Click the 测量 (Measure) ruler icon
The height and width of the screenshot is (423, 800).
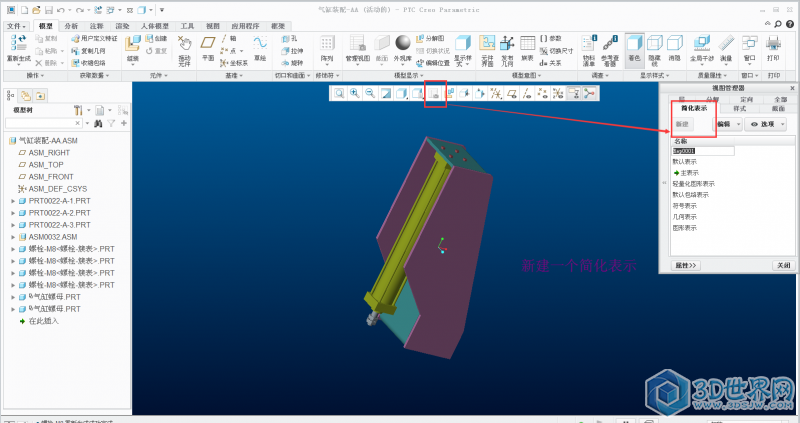tap(726, 46)
